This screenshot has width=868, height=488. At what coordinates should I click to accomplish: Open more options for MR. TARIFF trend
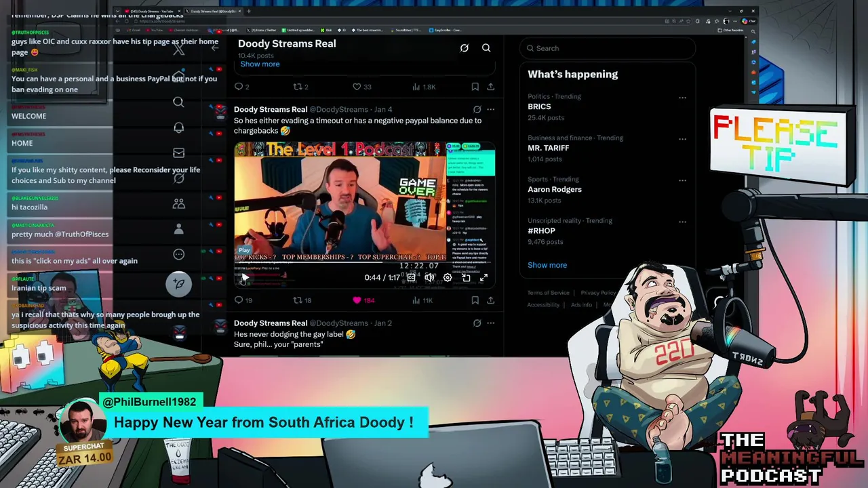coord(682,139)
